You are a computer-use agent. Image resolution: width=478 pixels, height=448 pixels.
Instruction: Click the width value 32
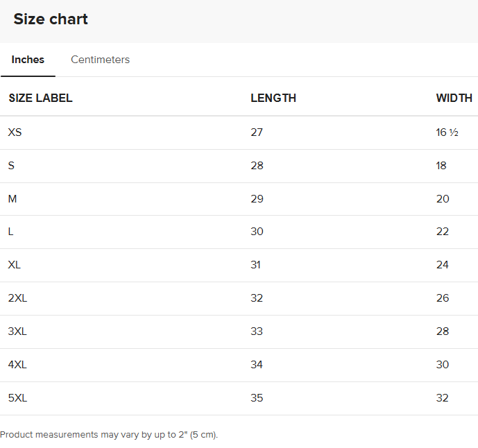[442, 398]
